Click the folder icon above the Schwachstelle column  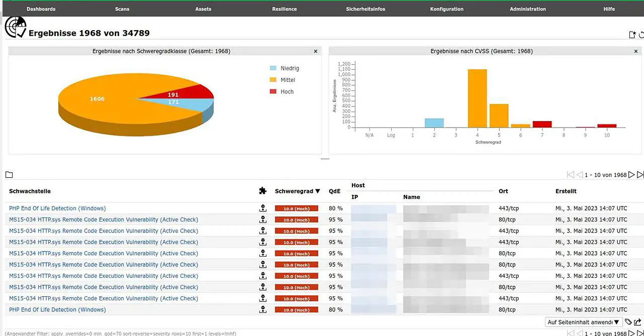click(9, 175)
